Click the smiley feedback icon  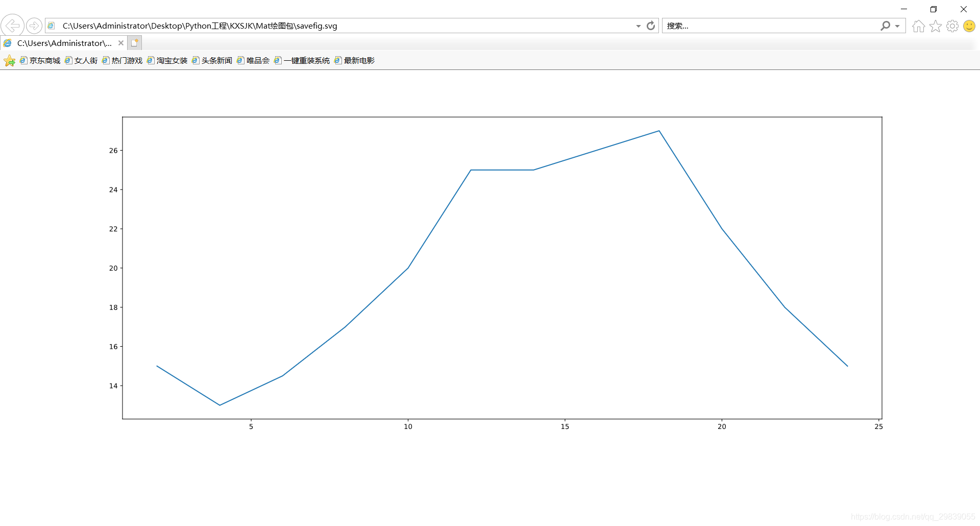coord(969,26)
